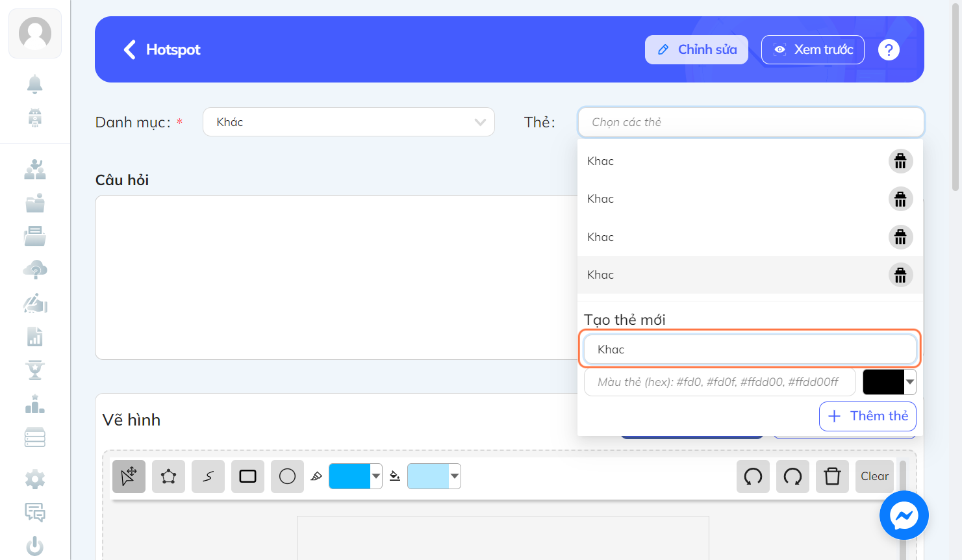The width and height of the screenshot is (962, 560).
Task: Select the polygon drawing tool
Action: pos(168,476)
